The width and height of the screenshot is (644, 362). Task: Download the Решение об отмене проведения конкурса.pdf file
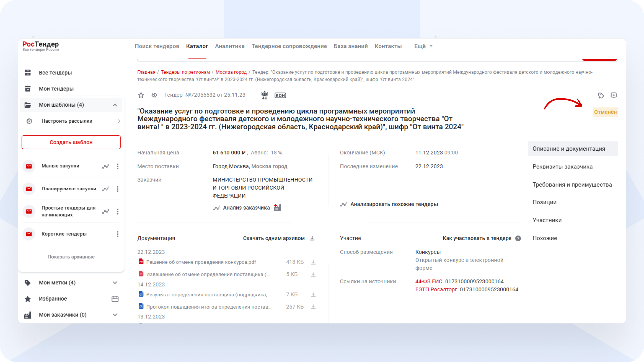313,262
